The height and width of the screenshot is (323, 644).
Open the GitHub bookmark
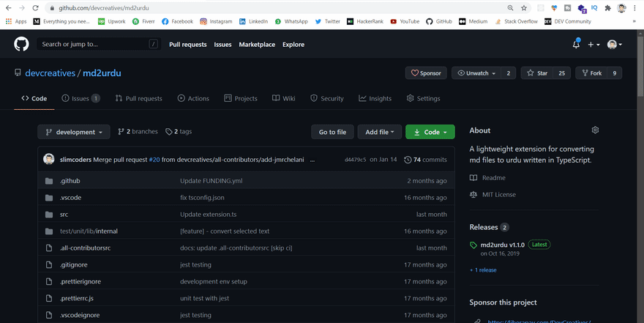(439, 21)
